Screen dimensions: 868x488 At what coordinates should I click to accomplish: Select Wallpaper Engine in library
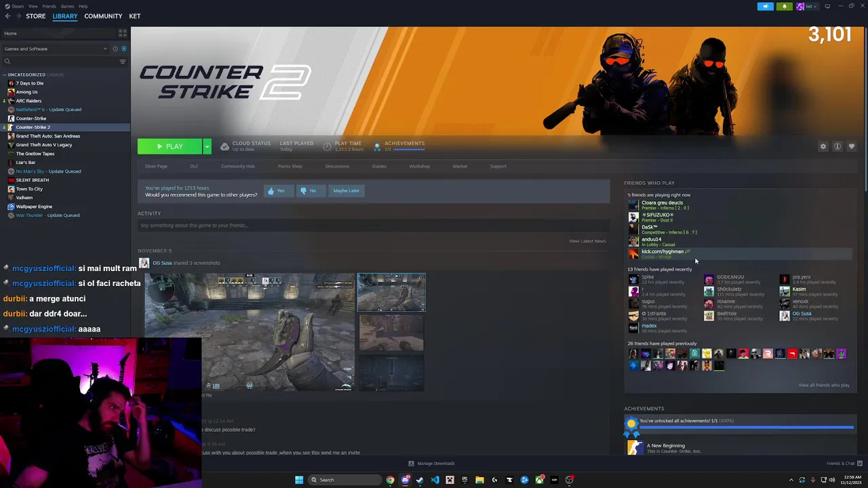[x=34, y=207]
